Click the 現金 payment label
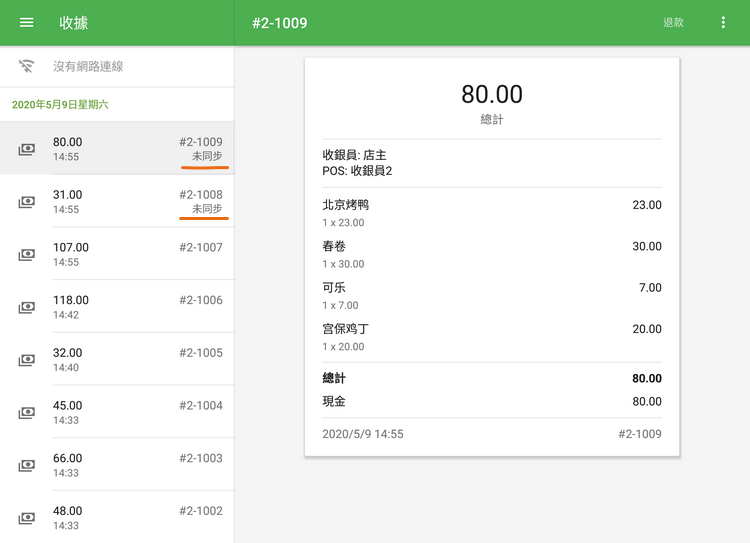Image resolution: width=750 pixels, height=543 pixels. click(x=333, y=401)
